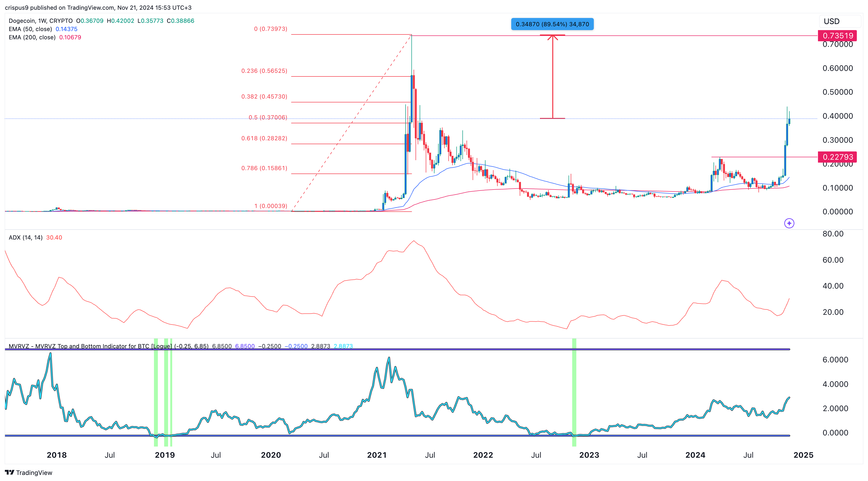Click the Fibonacci level 0 (0.73973) label
Viewport: 868px width, 481px height.
pyautogui.click(x=271, y=29)
